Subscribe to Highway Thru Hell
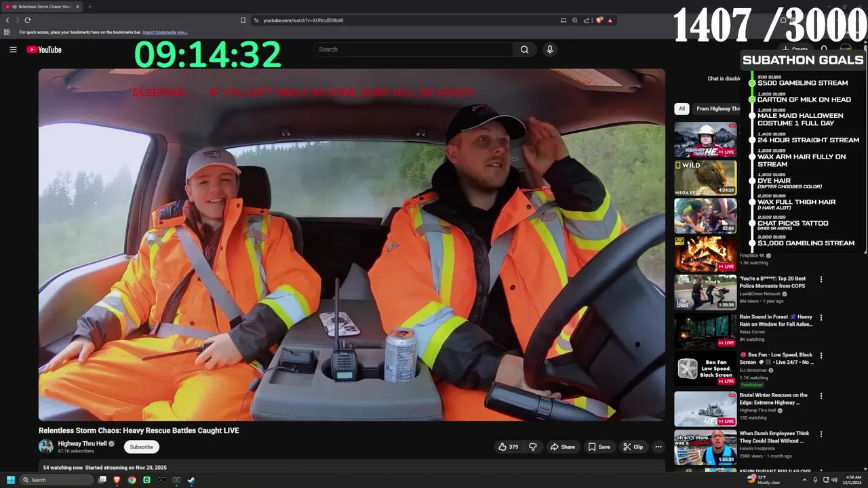The height and width of the screenshot is (488, 868). (141, 447)
